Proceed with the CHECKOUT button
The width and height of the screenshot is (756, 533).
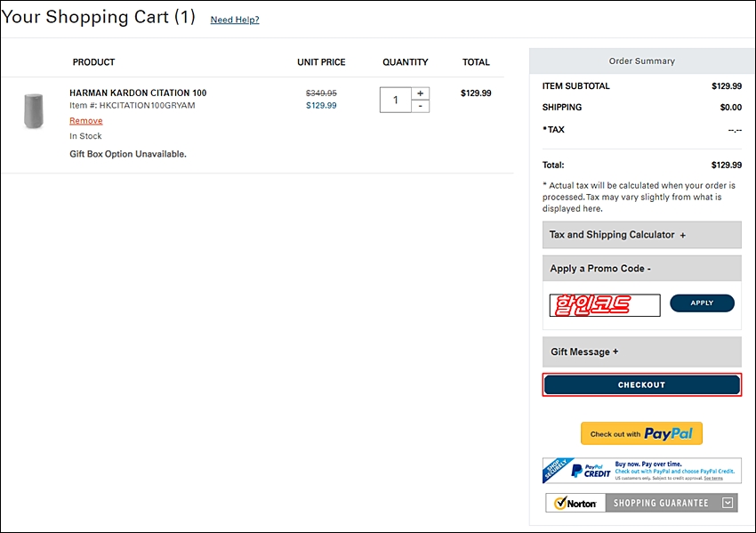click(x=642, y=385)
